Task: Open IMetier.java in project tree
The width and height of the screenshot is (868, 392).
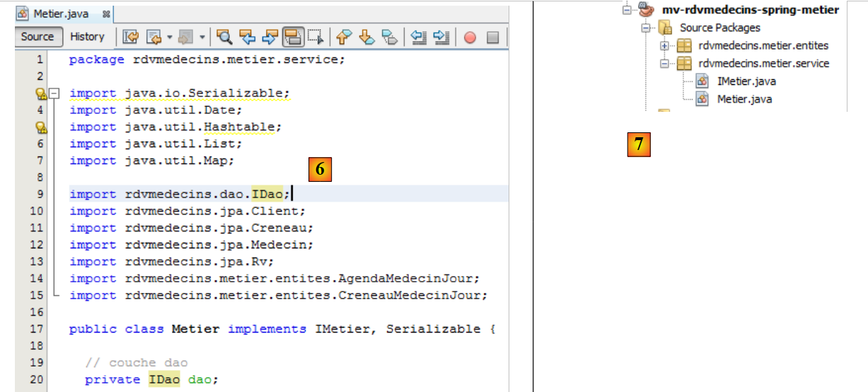Action: coord(746,81)
